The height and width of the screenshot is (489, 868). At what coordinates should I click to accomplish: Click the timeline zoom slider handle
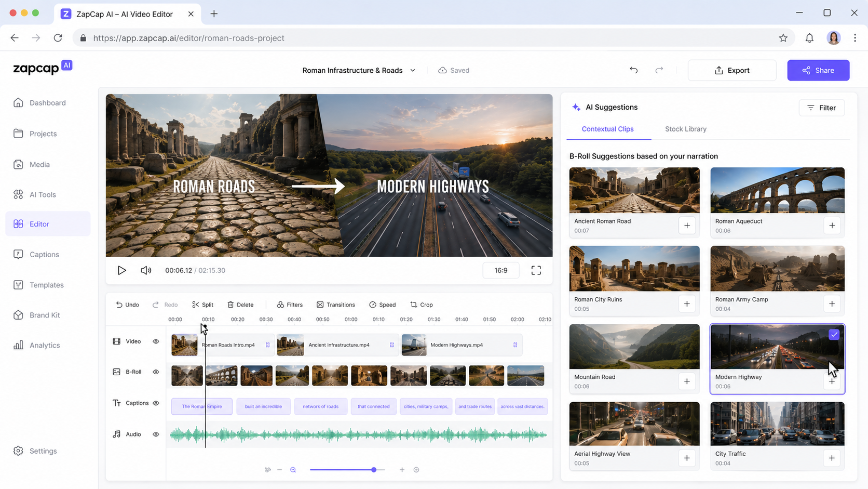pyautogui.click(x=374, y=470)
